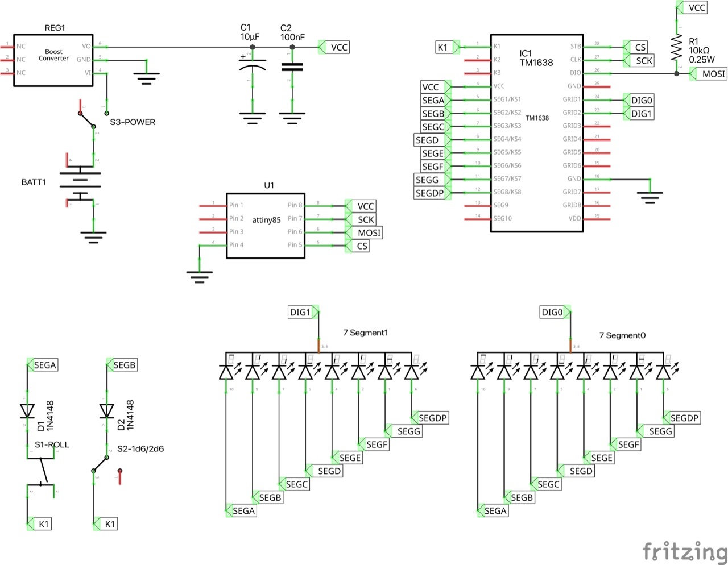Click the R1 10kΩ resistor symbol

pyautogui.click(x=676, y=48)
